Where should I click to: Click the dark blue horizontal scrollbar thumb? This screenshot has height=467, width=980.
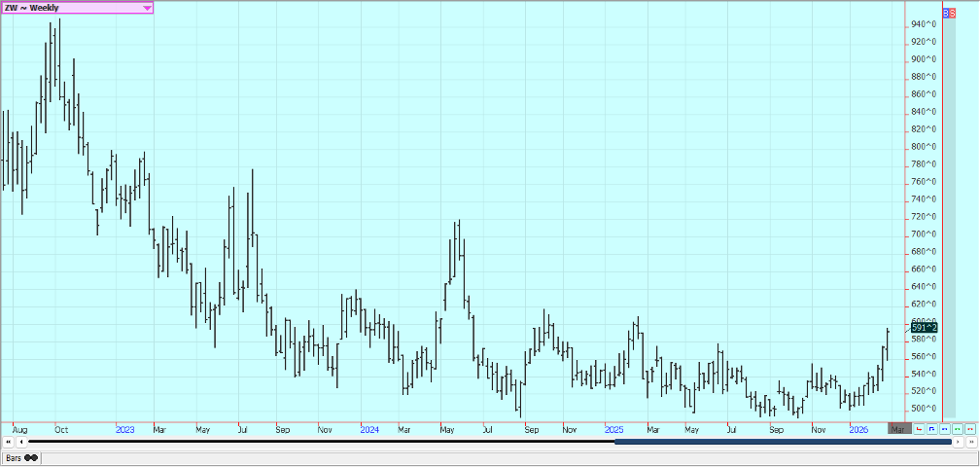coord(783,442)
